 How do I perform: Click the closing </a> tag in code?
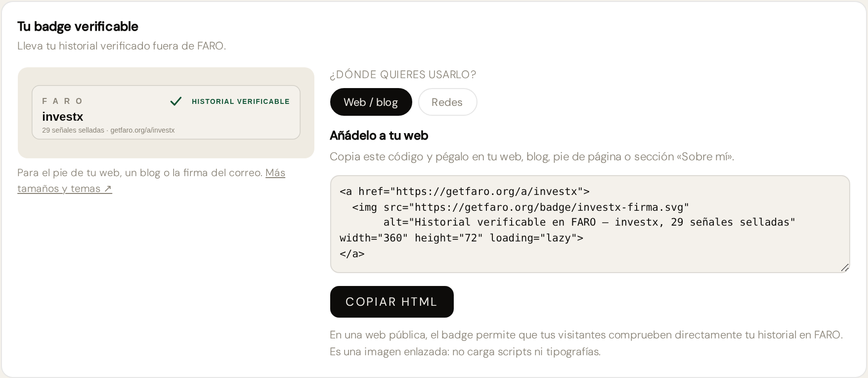[x=352, y=254]
